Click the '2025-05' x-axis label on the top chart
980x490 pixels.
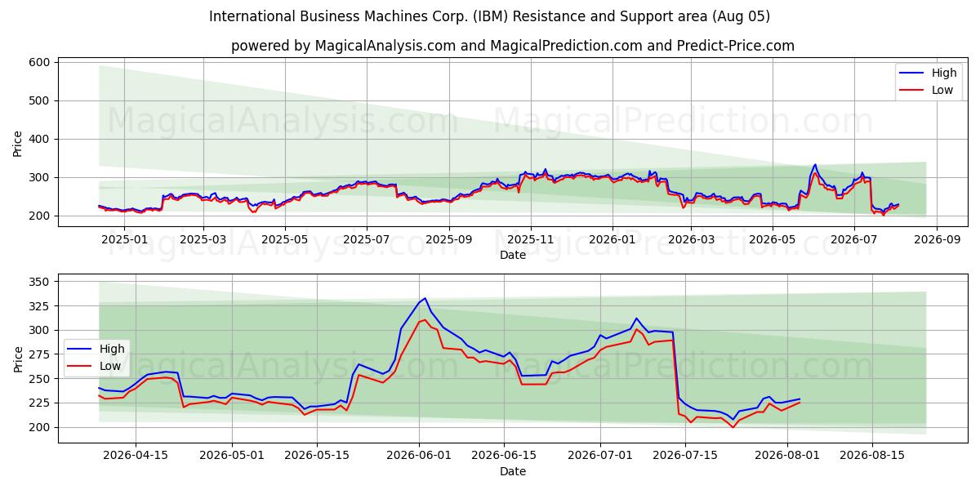point(285,239)
